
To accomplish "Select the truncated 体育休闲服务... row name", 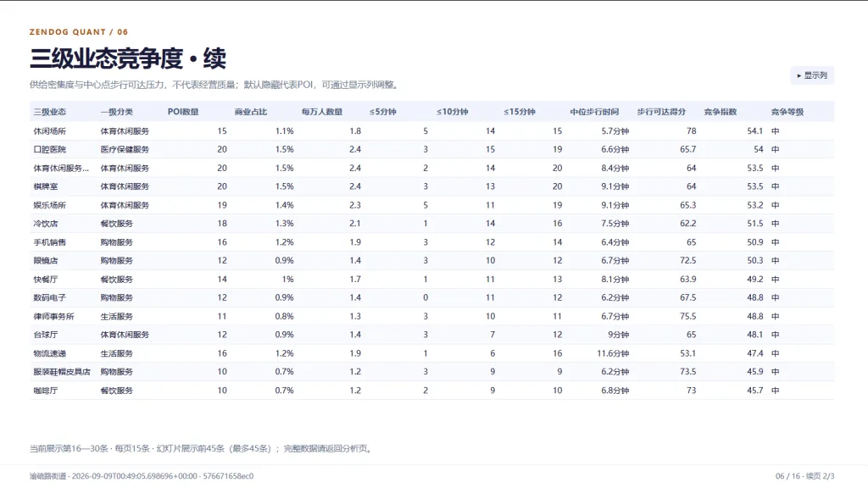I will pos(61,169).
